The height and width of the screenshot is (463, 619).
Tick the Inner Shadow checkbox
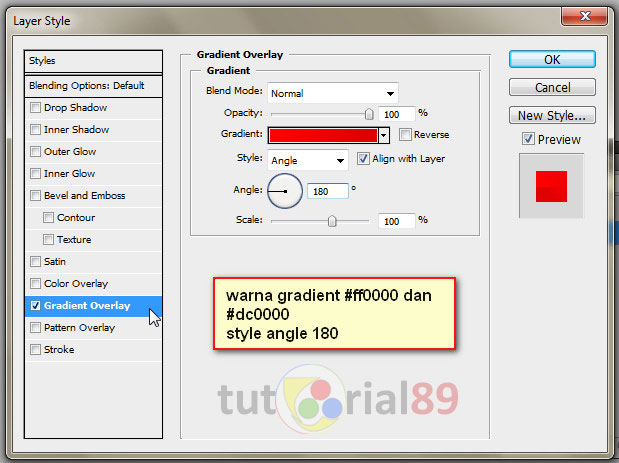(35, 129)
